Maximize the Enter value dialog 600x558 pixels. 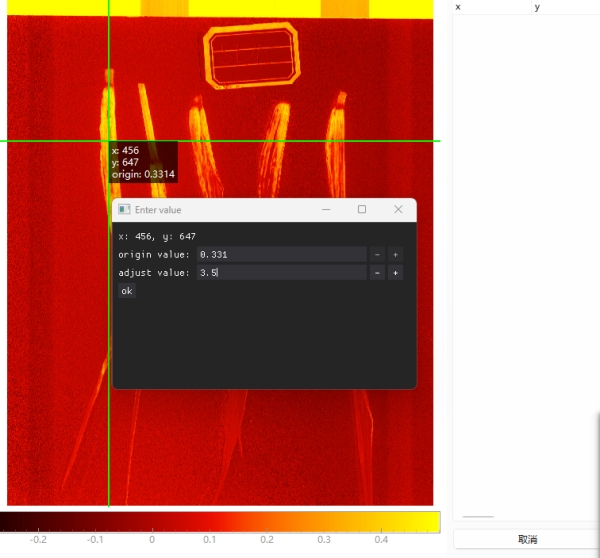tap(362, 210)
